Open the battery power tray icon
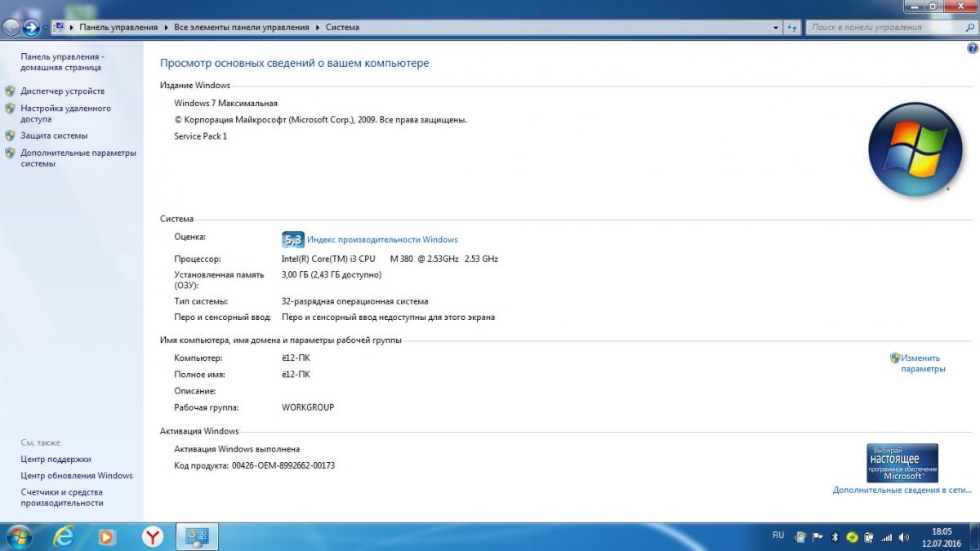 click(x=869, y=537)
